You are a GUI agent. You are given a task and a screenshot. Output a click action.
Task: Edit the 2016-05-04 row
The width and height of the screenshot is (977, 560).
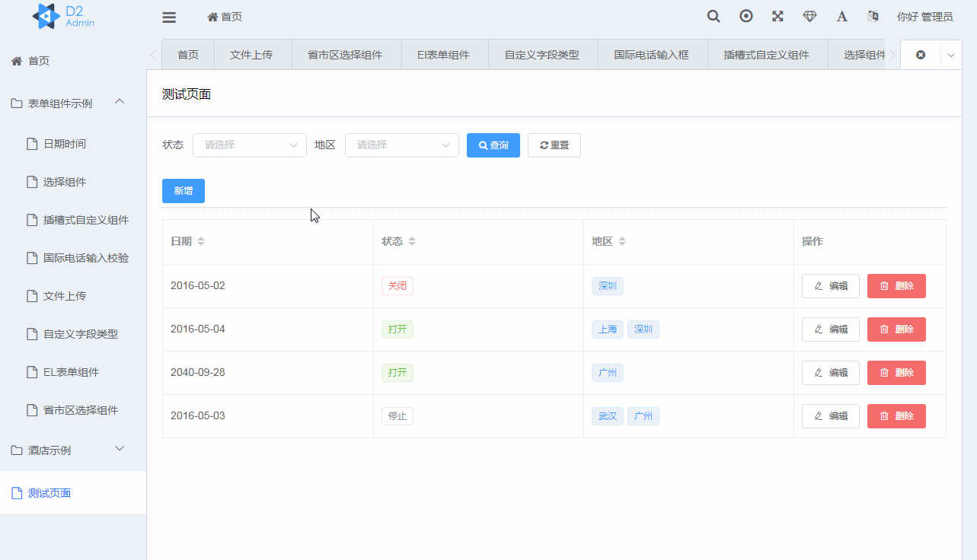point(831,329)
